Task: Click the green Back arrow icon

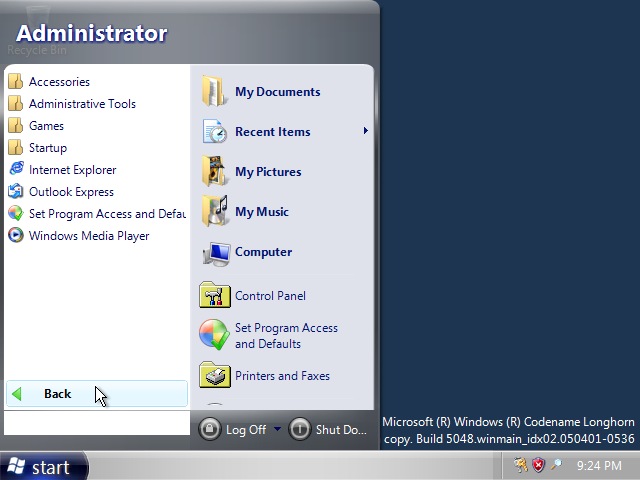Action: [17, 394]
